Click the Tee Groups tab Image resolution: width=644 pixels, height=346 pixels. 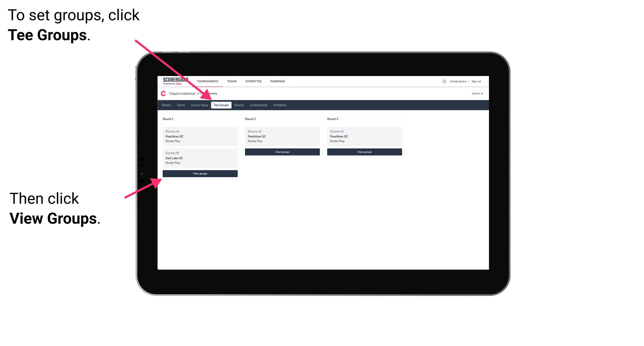[x=221, y=105]
